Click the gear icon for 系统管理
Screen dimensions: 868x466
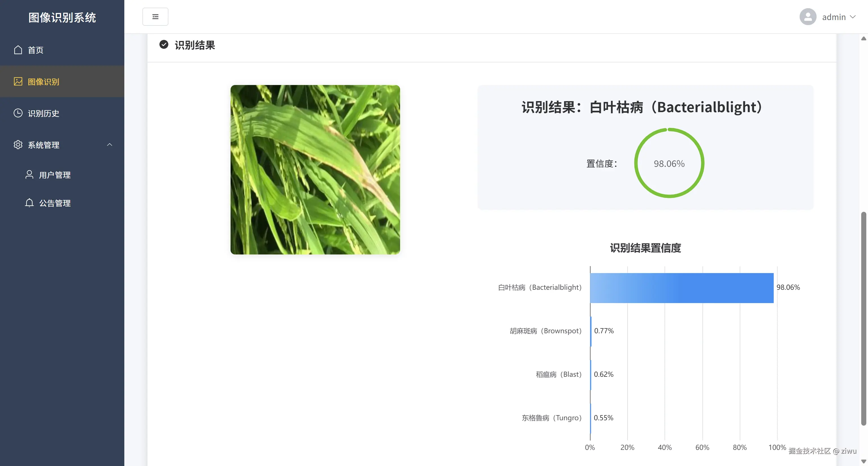click(x=18, y=145)
